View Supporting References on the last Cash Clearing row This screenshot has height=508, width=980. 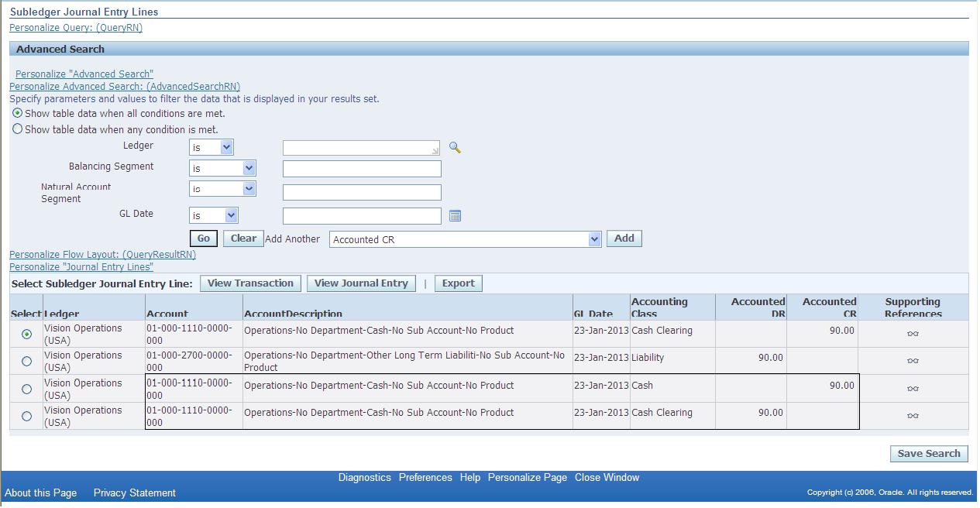point(913,416)
